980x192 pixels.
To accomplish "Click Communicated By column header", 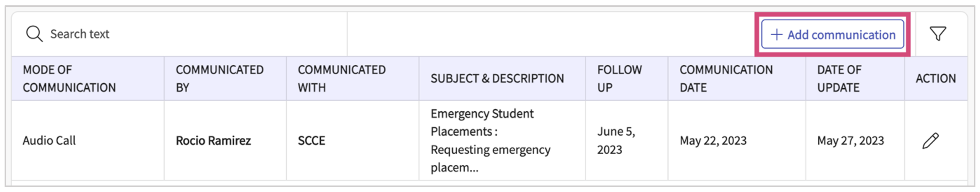I will (219, 78).
